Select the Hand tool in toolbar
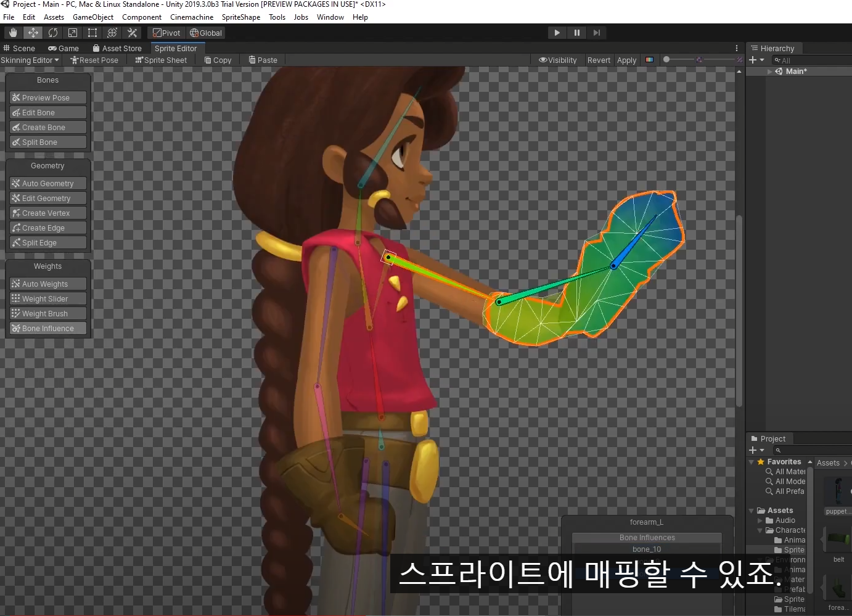This screenshot has width=852, height=616. [x=14, y=33]
